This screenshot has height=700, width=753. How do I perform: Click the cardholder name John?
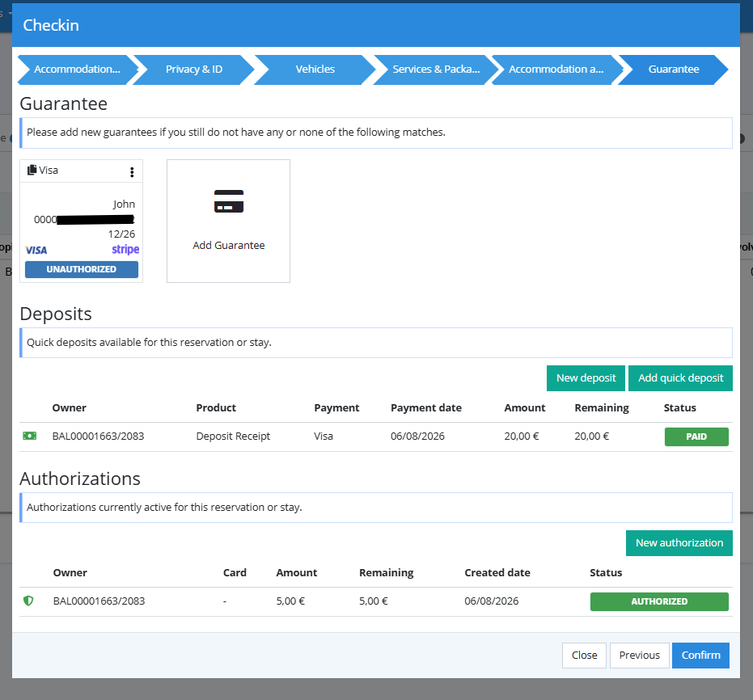tap(124, 205)
